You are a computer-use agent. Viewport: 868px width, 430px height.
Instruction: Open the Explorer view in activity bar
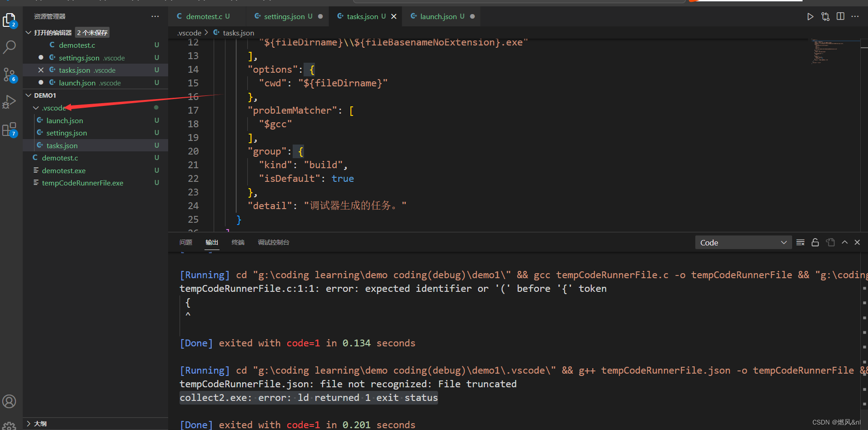(x=10, y=20)
